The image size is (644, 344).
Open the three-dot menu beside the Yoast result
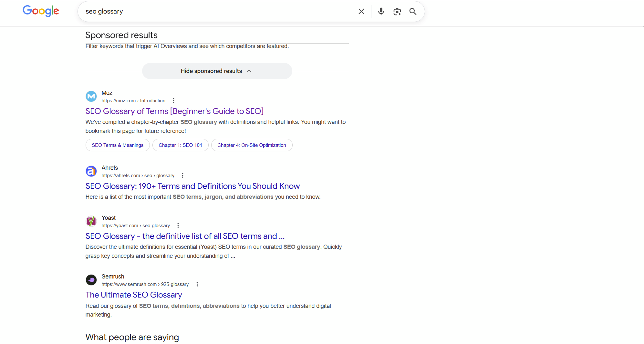tap(178, 225)
